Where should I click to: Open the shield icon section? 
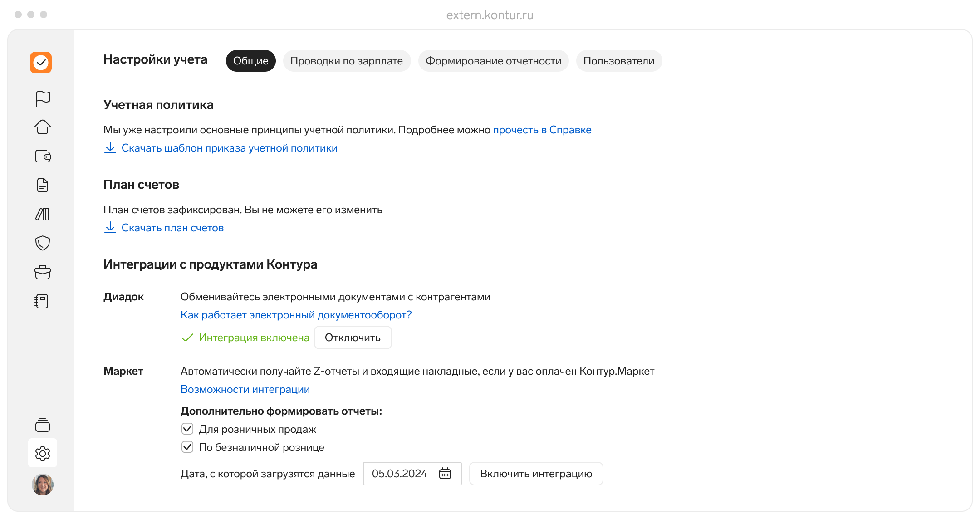click(x=43, y=243)
